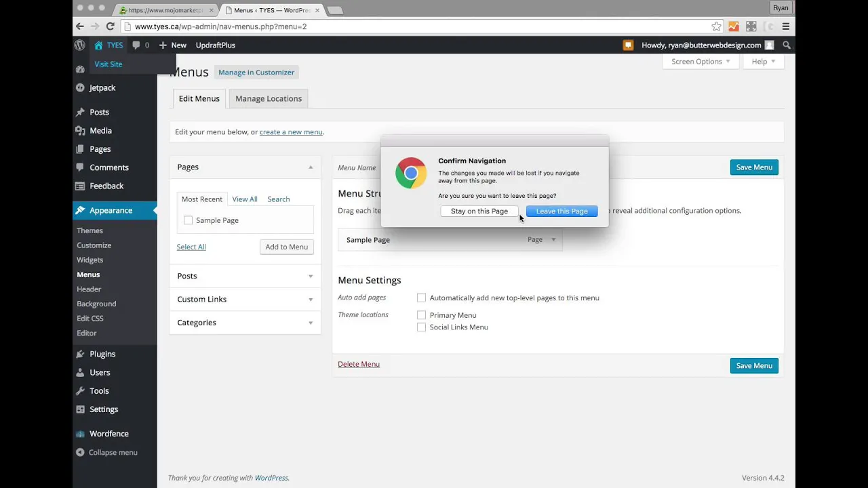Click the New content plus item

pyautogui.click(x=173, y=45)
